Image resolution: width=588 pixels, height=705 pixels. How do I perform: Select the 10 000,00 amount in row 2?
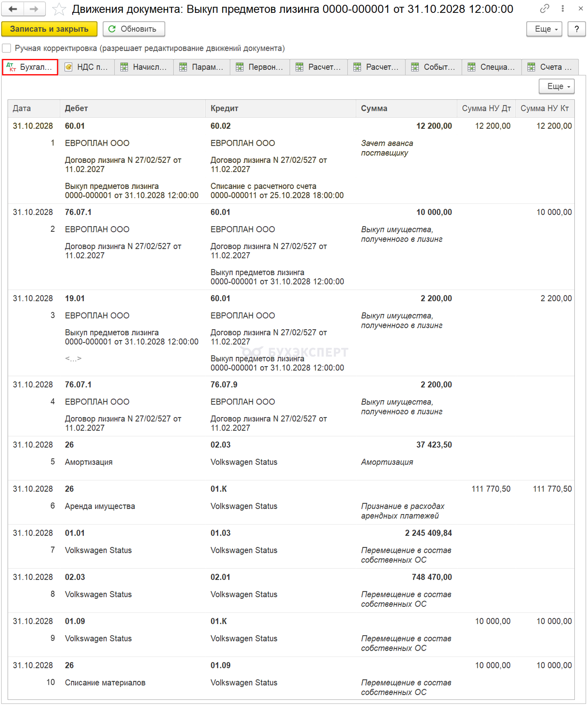point(434,212)
